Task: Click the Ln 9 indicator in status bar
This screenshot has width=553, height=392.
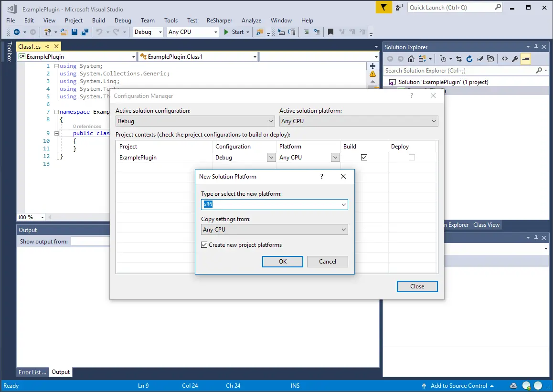Action: pyautogui.click(x=143, y=386)
